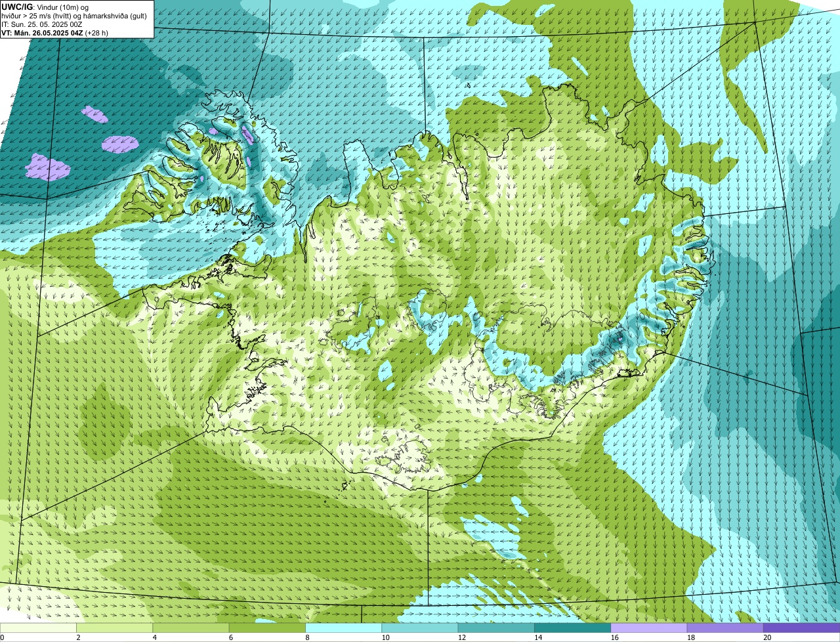Viewport: 840px width, 642px height.
Task: Click the valid time 'VT: Mán. 26.05.2025 04Z (+28 h)'
Action: 54,32
